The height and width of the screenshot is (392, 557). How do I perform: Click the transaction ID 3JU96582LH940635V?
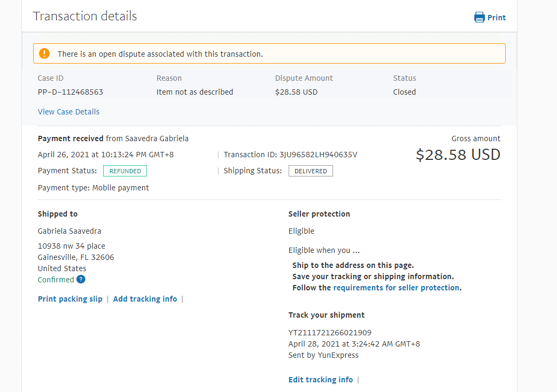click(x=318, y=155)
